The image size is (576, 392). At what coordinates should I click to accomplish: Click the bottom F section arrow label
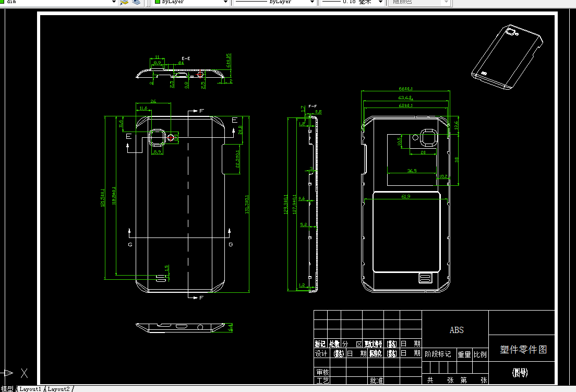click(x=201, y=298)
